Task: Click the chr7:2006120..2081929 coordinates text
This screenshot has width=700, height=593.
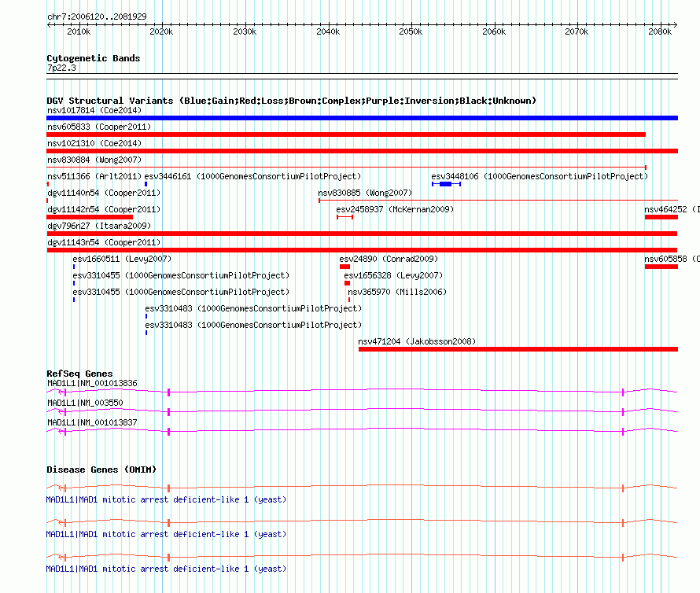Action: [x=97, y=17]
